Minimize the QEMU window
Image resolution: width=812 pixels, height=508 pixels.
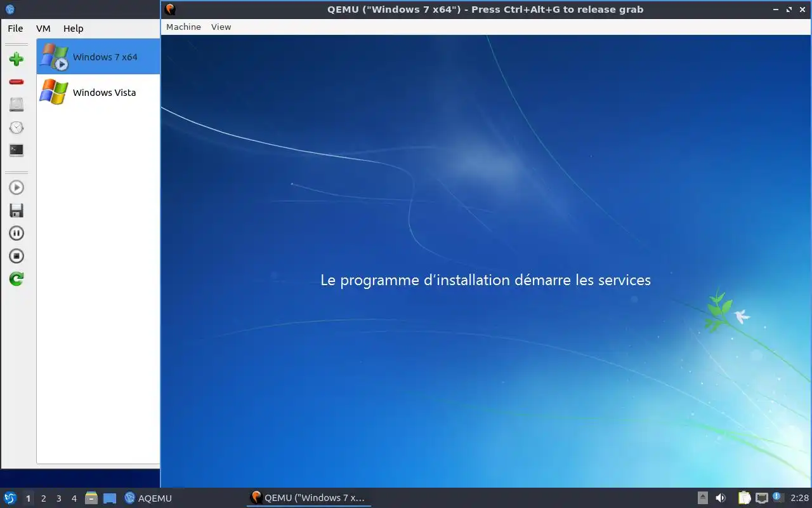776,10
